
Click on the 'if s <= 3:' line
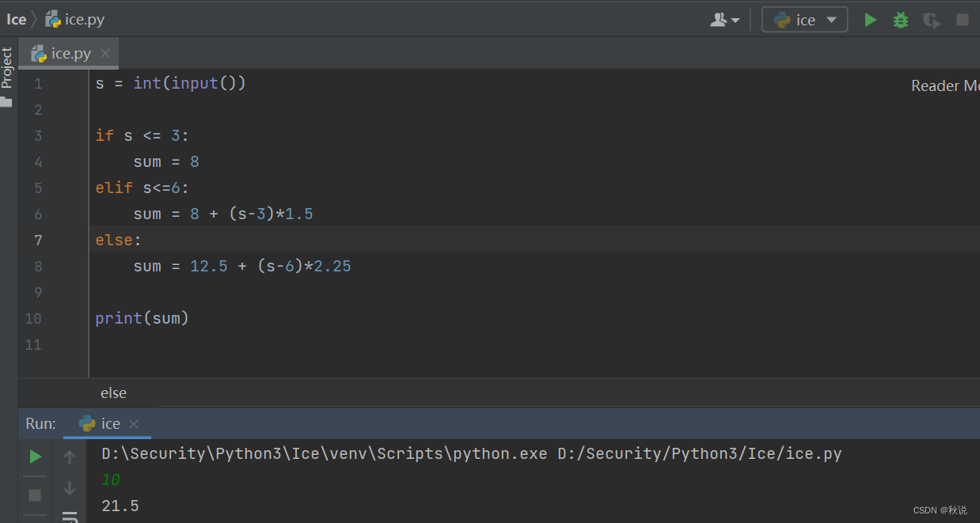pos(142,135)
